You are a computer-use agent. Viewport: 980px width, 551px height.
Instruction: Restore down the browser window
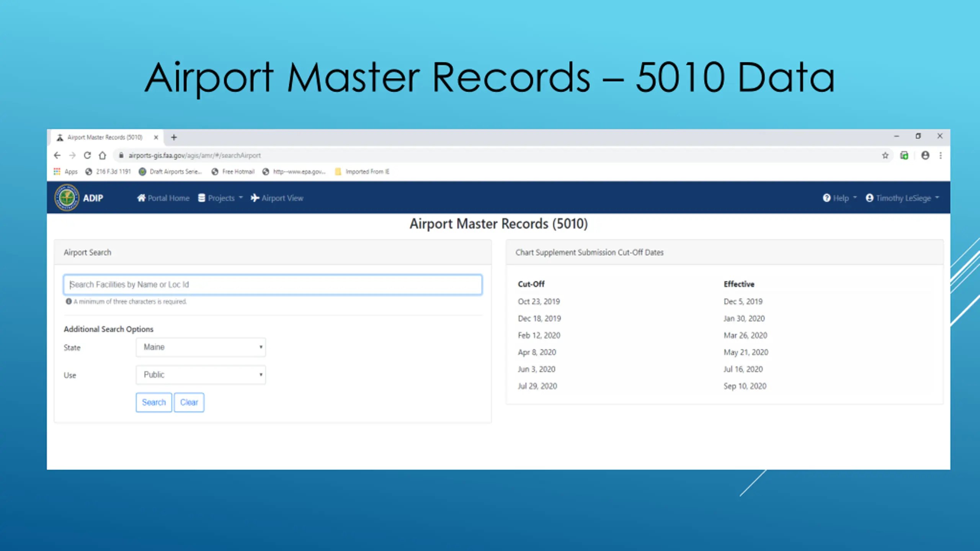(x=918, y=136)
